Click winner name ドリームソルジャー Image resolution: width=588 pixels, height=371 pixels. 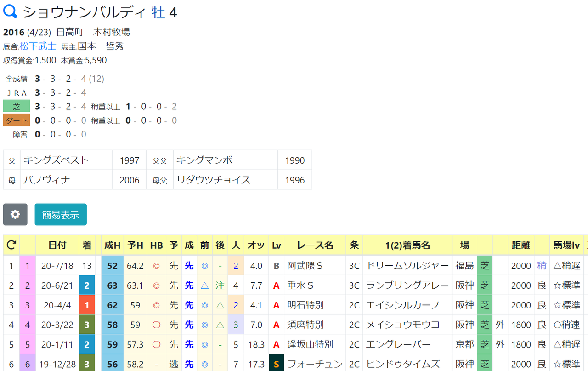[x=407, y=266]
